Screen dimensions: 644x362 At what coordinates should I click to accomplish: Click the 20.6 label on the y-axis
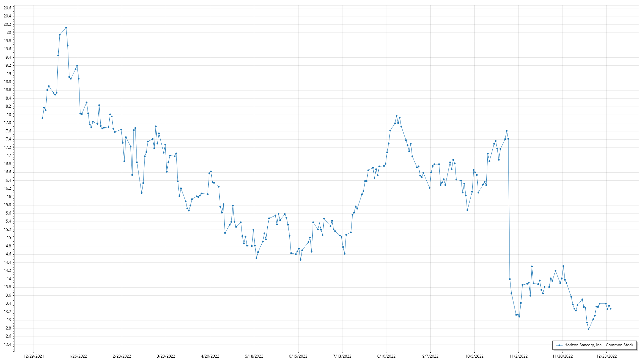(7, 8)
